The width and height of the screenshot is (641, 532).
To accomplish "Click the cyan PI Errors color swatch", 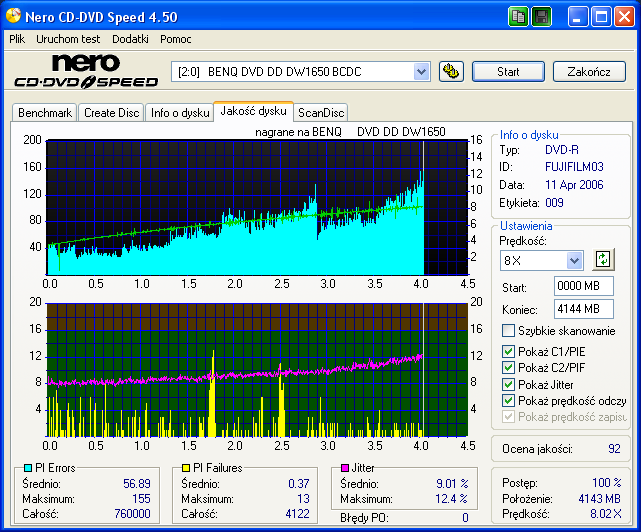I will click(28, 468).
